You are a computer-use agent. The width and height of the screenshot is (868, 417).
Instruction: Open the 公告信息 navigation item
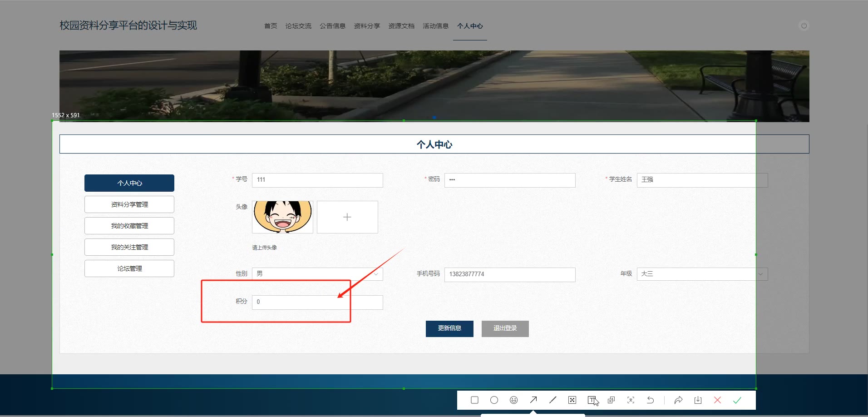333,26
